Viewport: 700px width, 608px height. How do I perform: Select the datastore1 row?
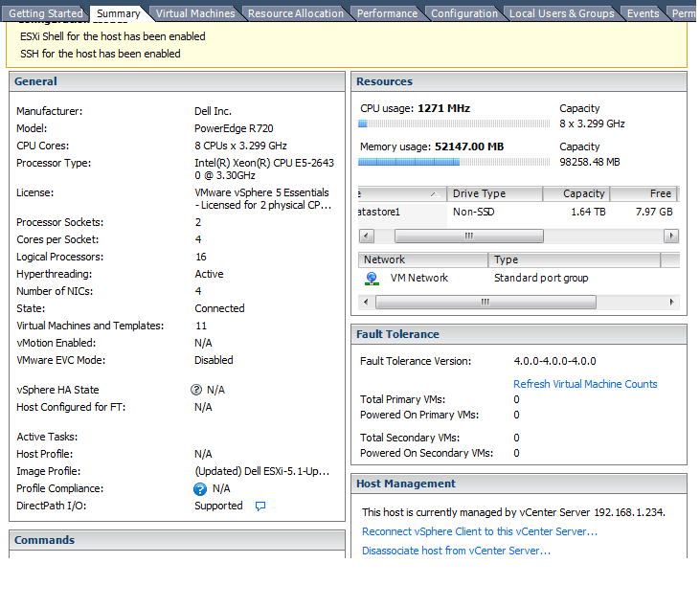518,212
